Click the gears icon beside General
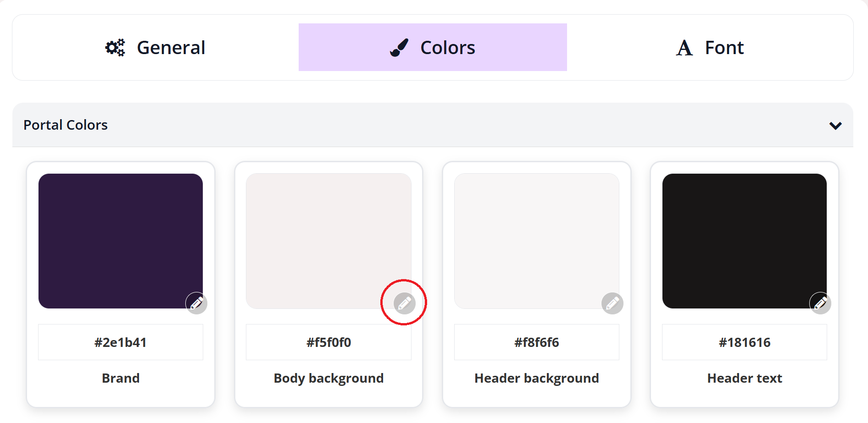Screen dimensions: 868x423 [115, 47]
